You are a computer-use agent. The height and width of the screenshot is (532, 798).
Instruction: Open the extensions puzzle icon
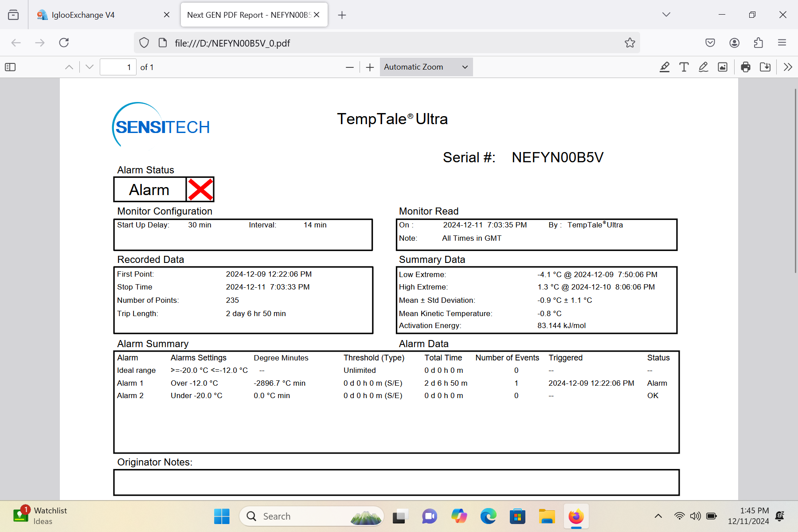[758, 43]
